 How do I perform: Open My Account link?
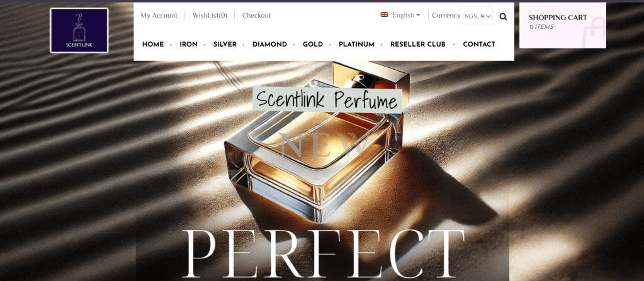point(159,16)
